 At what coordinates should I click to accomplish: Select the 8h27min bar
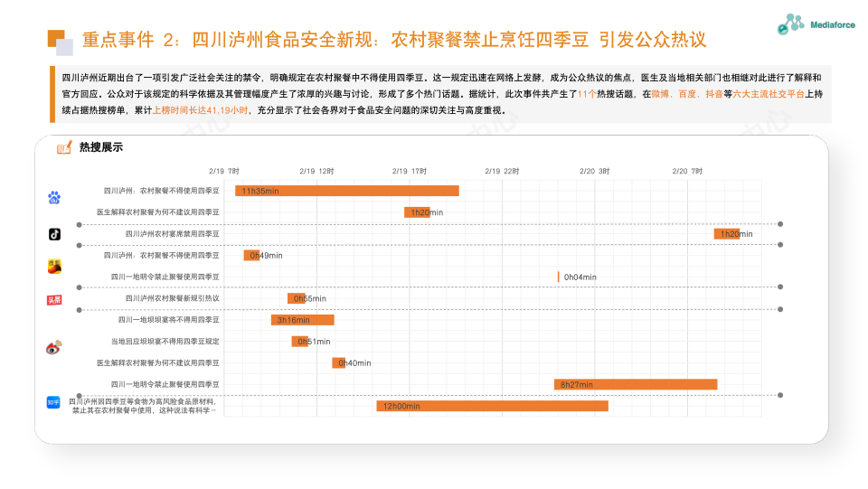(x=636, y=384)
